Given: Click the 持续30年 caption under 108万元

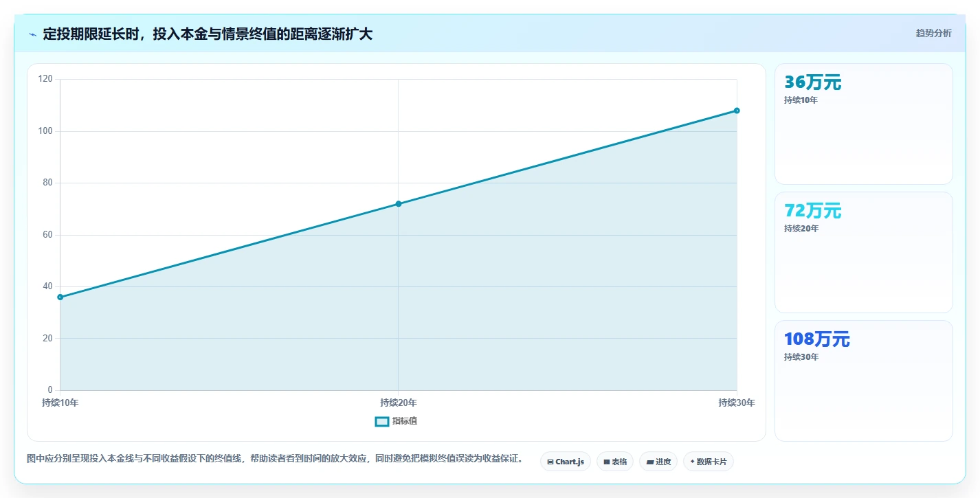Looking at the screenshot, I should pos(801,357).
